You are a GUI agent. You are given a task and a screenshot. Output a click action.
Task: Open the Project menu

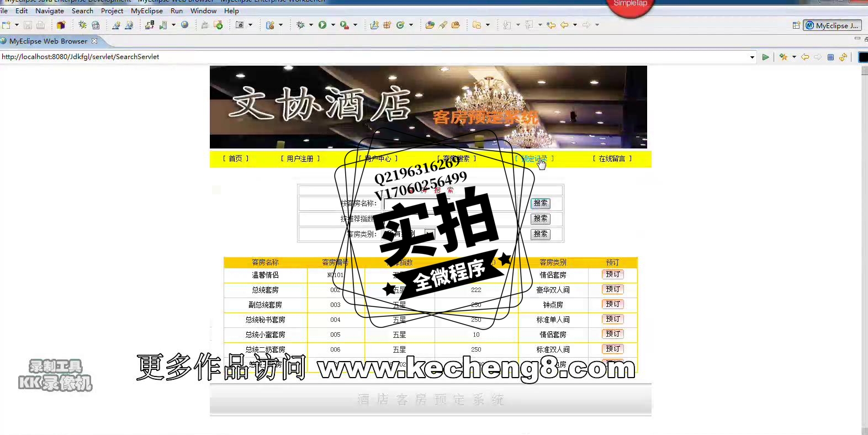tap(112, 10)
